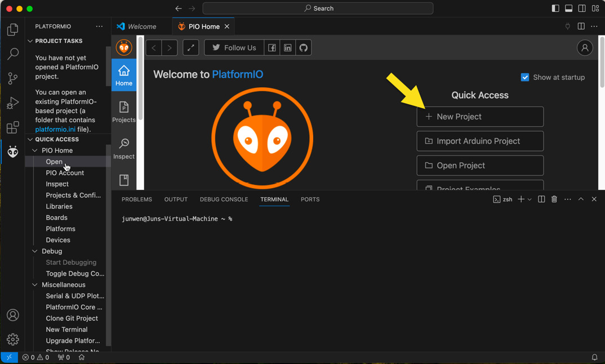Image resolution: width=605 pixels, height=364 pixels.
Task: Click errors and warnings count in status bar
Action: (x=35, y=357)
